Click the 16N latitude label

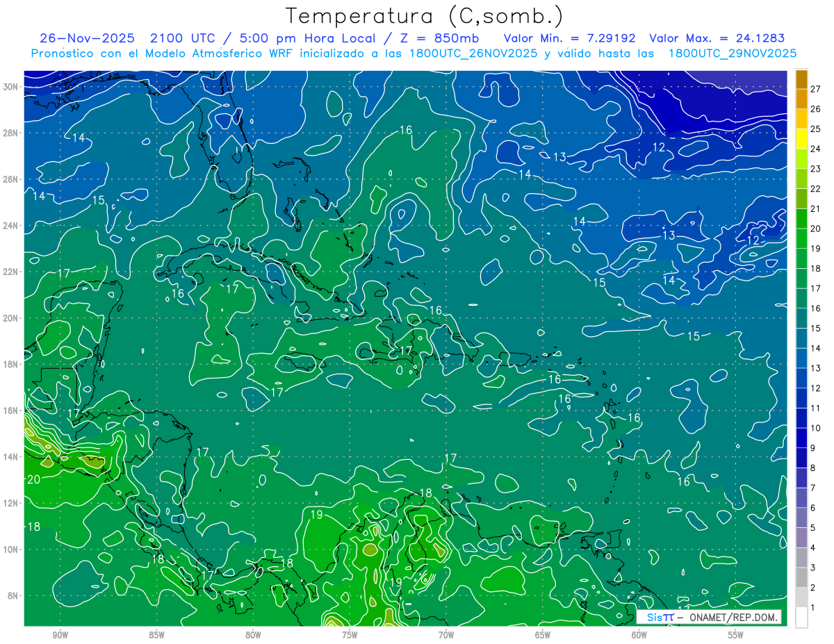click(x=11, y=411)
